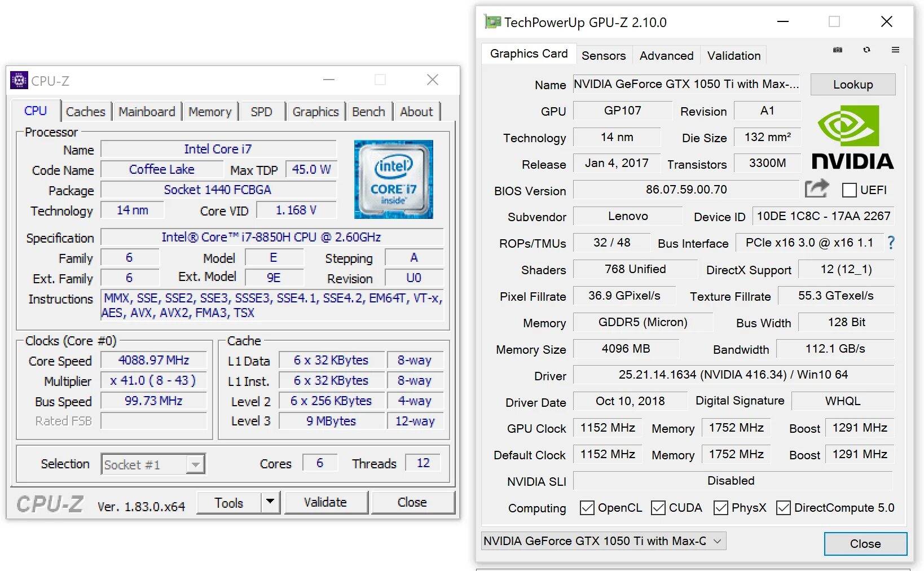This screenshot has height=571, width=924.
Task: Click the Close button in GPU-Z
Action: pos(865,544)
